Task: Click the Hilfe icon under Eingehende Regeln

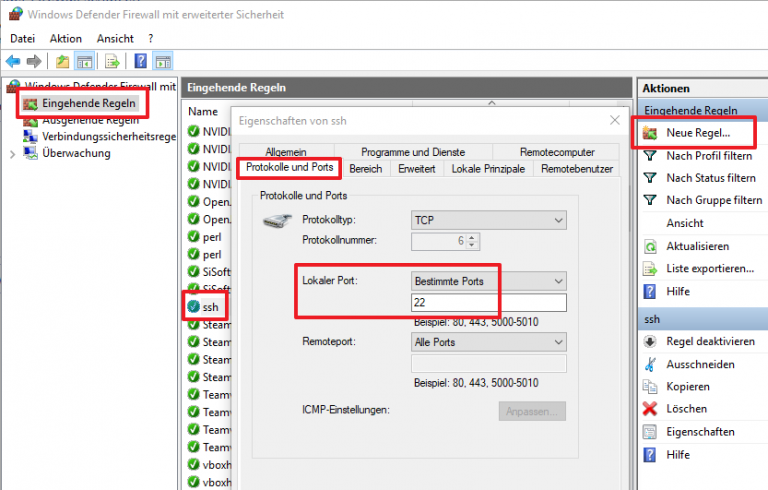Action: tap(649, 292)
